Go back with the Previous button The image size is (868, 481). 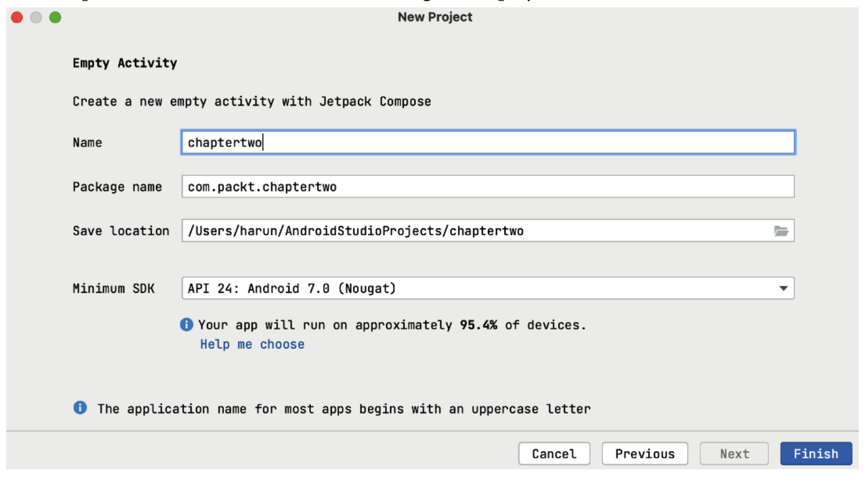645,453
